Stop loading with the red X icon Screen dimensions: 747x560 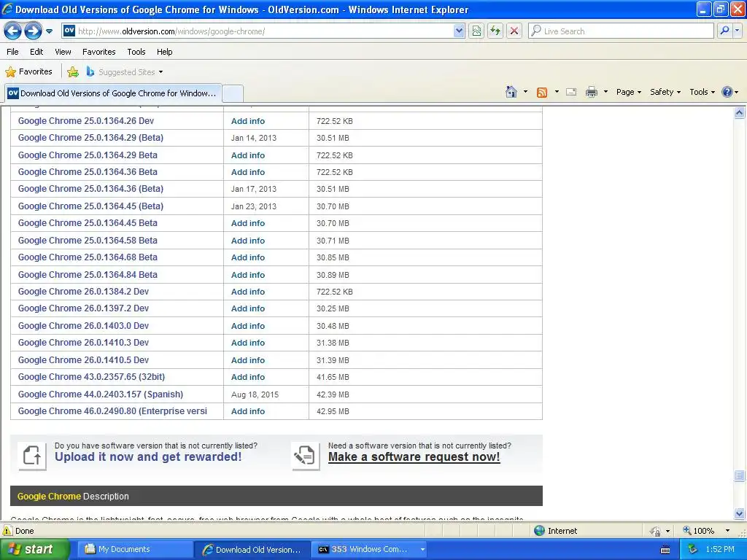(514, 31)
